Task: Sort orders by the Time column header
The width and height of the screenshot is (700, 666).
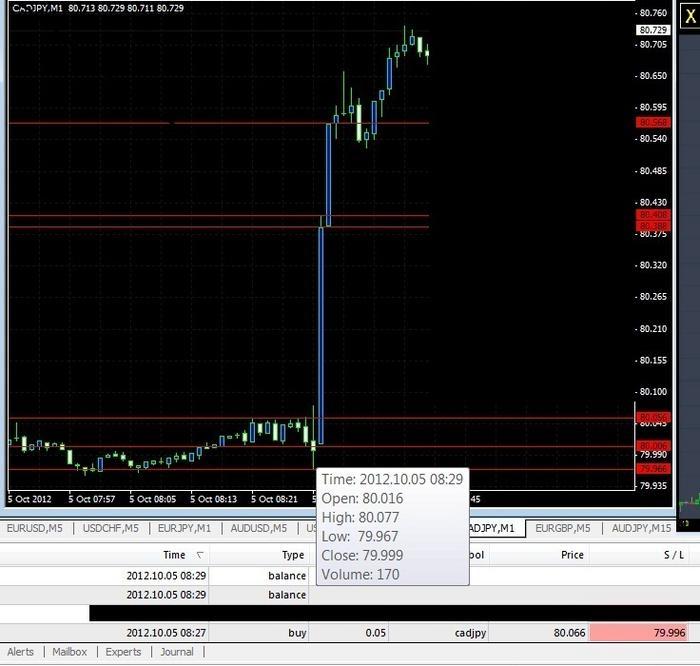Action: click(x=174, y=555)
